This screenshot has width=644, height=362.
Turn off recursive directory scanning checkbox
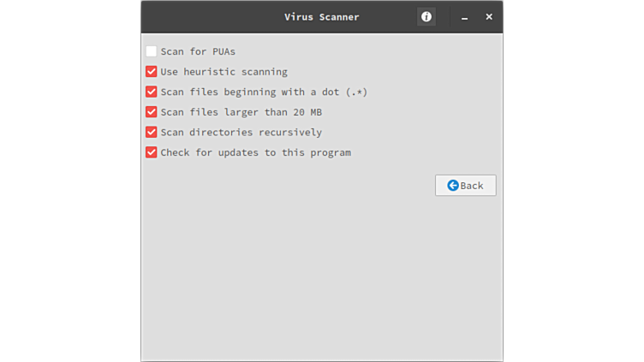(x=152, y=133)
